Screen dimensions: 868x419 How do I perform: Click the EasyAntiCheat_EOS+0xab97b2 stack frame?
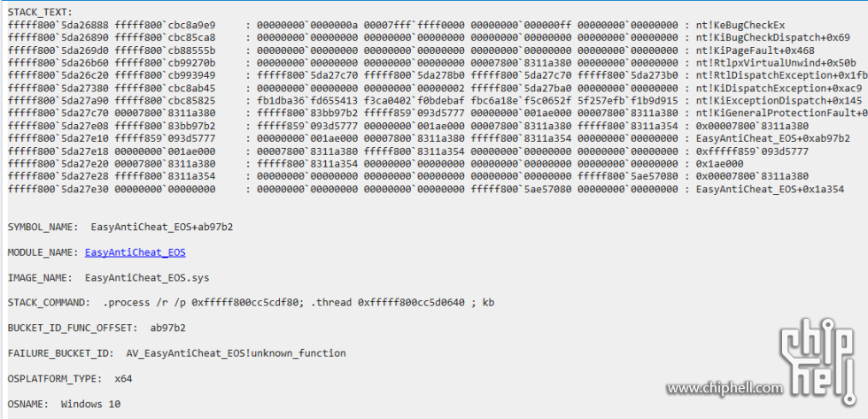coord(772,138)
